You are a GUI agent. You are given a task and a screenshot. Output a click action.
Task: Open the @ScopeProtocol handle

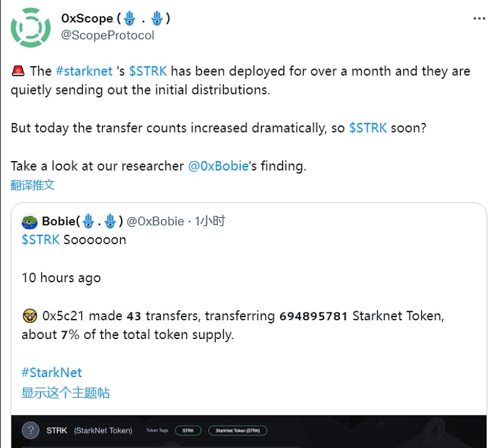point(108,35)
